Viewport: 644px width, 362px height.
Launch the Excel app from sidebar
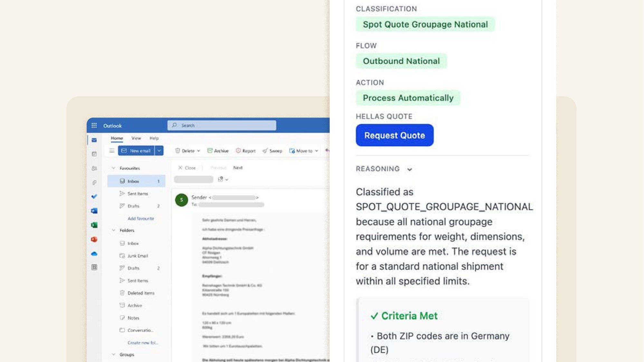point(94,225)
